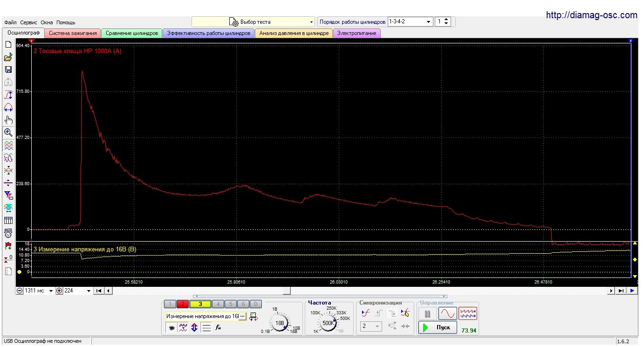Zoom in with plus icon beside 224
Screen dimensions: 644x347
[x=59, y=291]
